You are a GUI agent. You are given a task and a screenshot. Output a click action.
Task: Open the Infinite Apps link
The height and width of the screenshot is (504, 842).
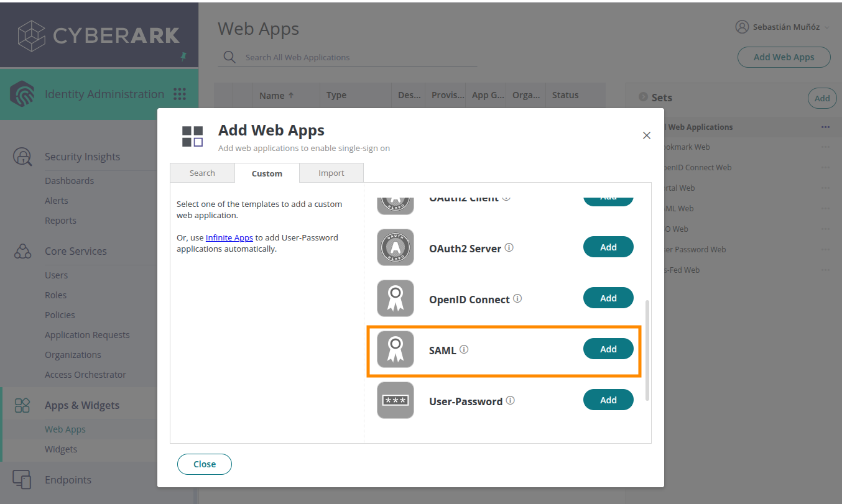229,237
